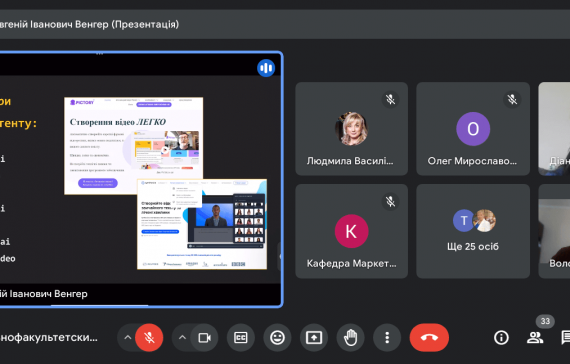Show the participants people icon
The image size is (570, 364).
click(x=535, y=338)
